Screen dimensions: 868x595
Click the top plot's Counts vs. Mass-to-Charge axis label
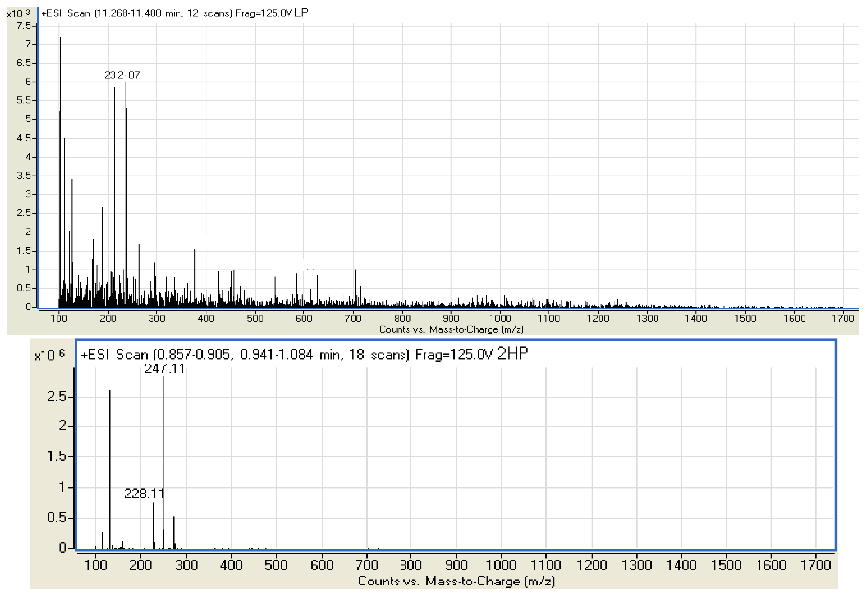[451, 329]
